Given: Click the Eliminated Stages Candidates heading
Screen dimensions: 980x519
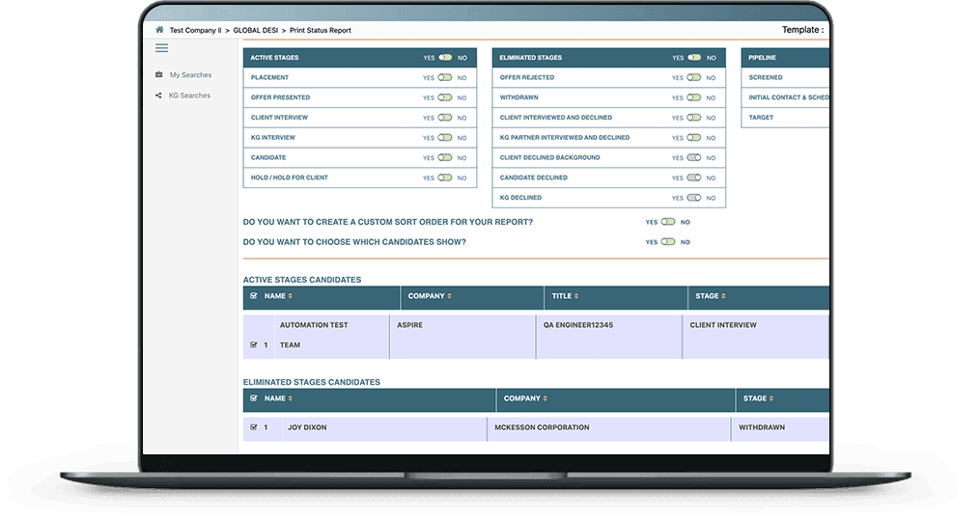Looking at the screenshot, I should click(311, 382).
